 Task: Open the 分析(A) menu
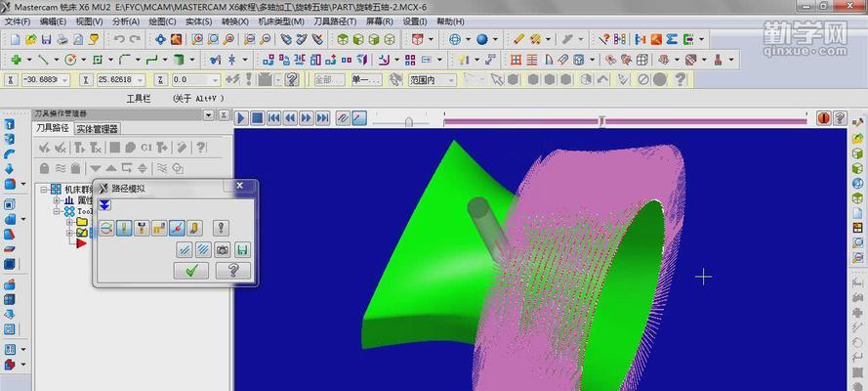(126, 22)
